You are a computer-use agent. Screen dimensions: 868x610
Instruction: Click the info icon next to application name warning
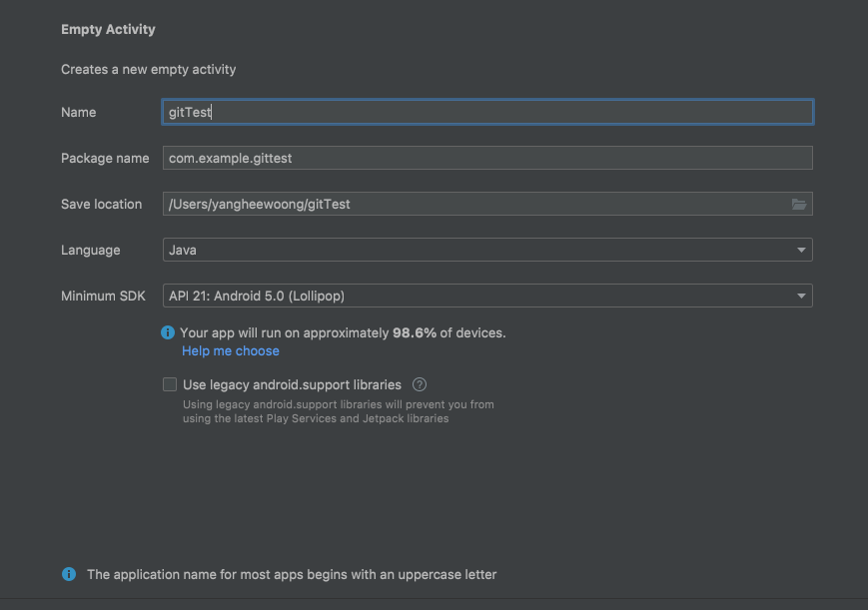69,574
